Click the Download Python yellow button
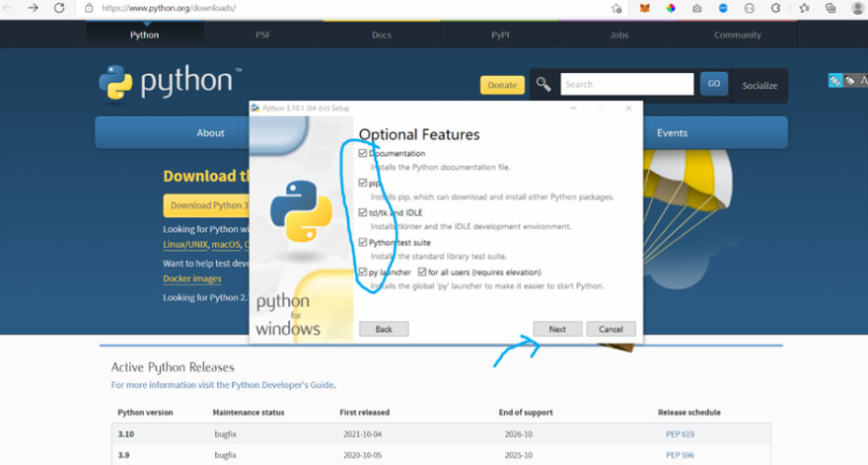The height and width of the screenshot is (465, 868). tap(206, 205)
